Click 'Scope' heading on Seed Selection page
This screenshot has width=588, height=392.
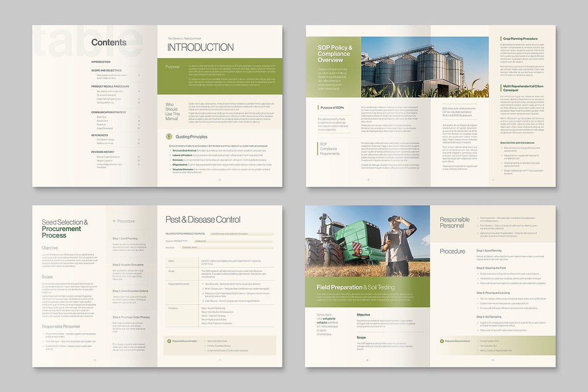47,277
